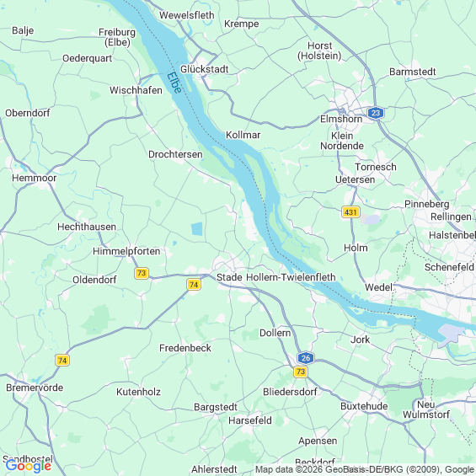Click the Elmshorn town label
Screen dimensions: 476x476
click(x=341, y=119)
